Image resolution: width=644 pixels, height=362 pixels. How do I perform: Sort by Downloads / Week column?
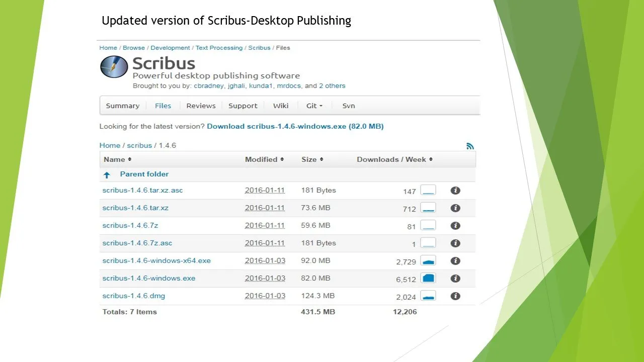[x=394, y=159]
